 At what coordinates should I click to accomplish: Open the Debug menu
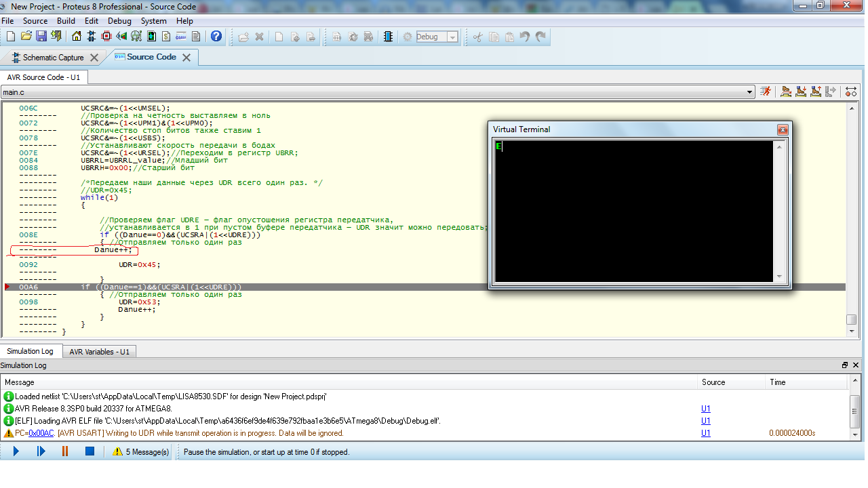tap(120, 21)
